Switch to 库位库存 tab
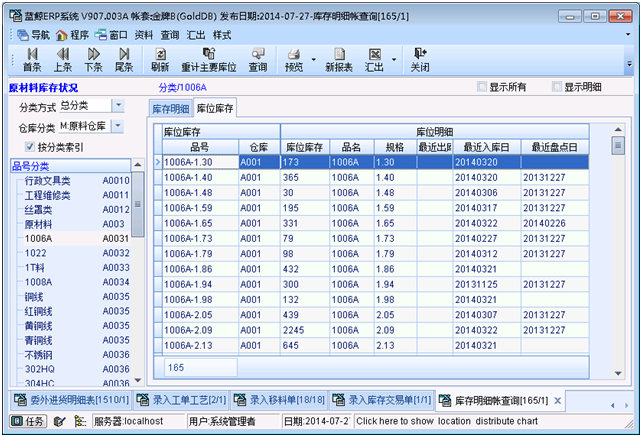This screenshot has width=642, height=437. coord(215,108)
